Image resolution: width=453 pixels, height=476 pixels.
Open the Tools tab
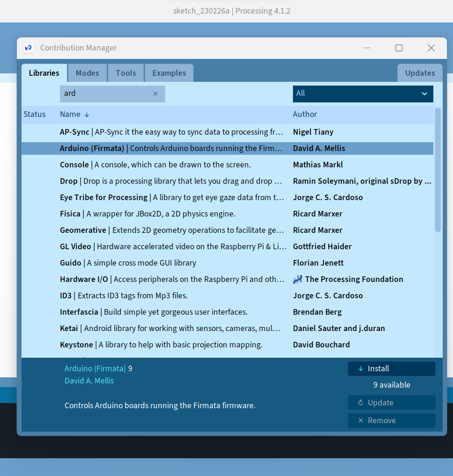click(x=126, y=73)
